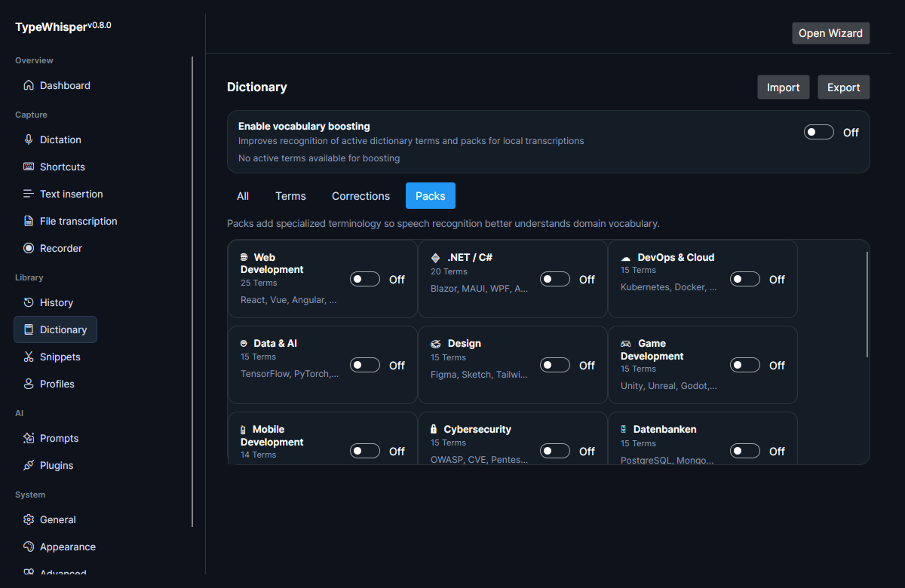The image size is (905, 588).
Task: Click the Export button
Action: (x=844, y=87)
